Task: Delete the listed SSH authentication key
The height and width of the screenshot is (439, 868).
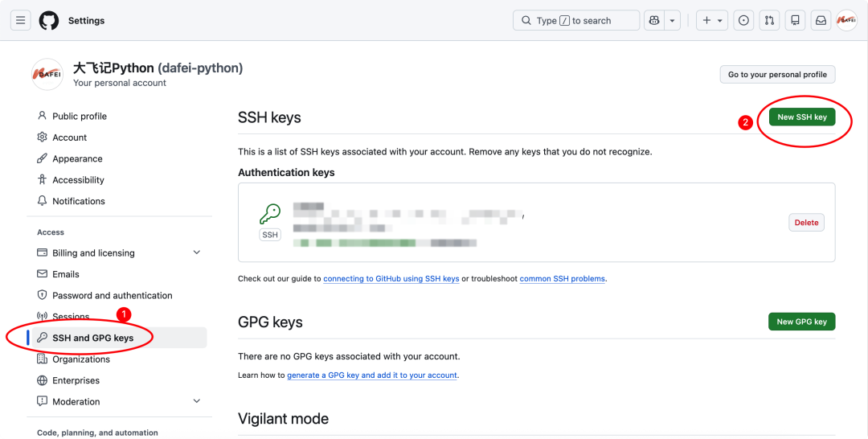Action: point(806,223)
